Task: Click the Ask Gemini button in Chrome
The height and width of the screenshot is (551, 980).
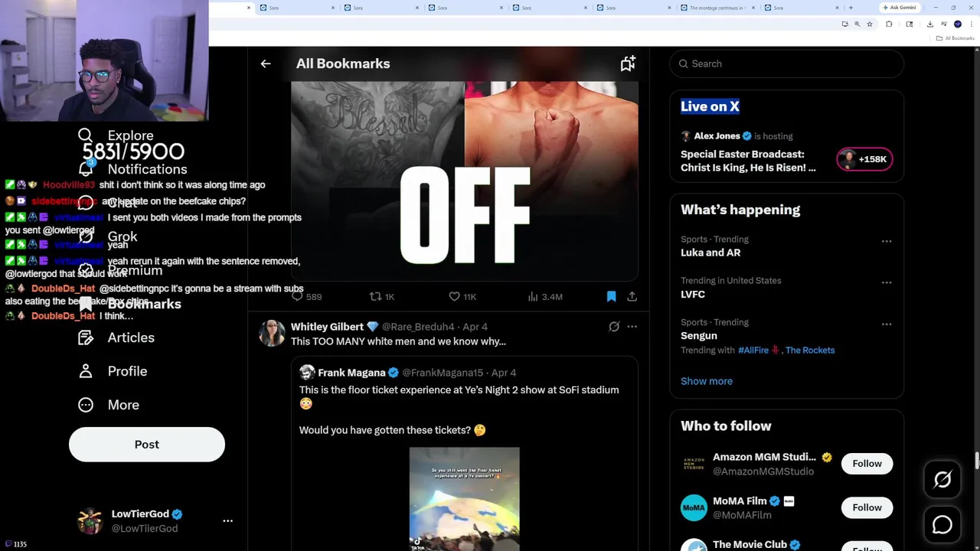Action: 900,8
